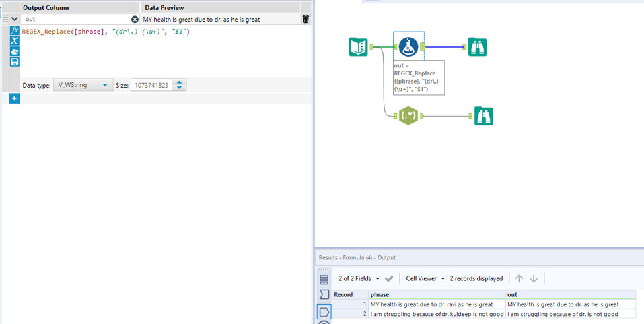Click the Size value field

(151, 85)
